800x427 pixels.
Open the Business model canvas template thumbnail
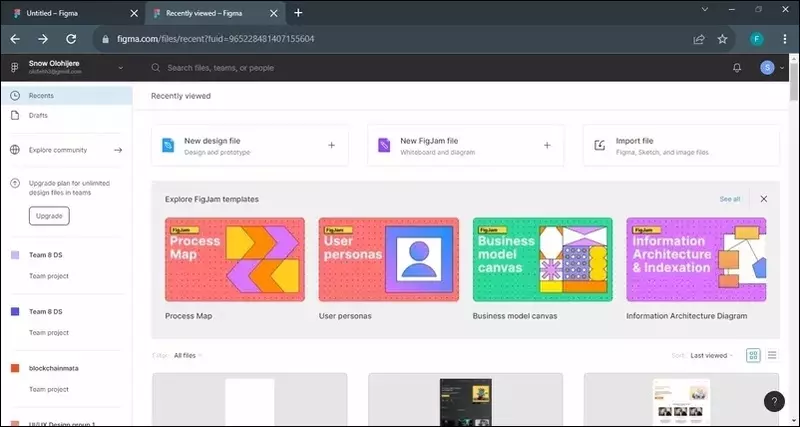coord(543,260)
